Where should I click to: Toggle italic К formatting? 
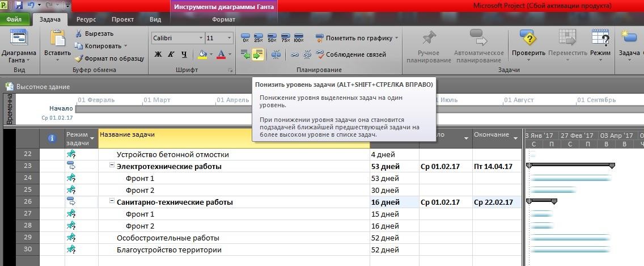click(171, 54)
